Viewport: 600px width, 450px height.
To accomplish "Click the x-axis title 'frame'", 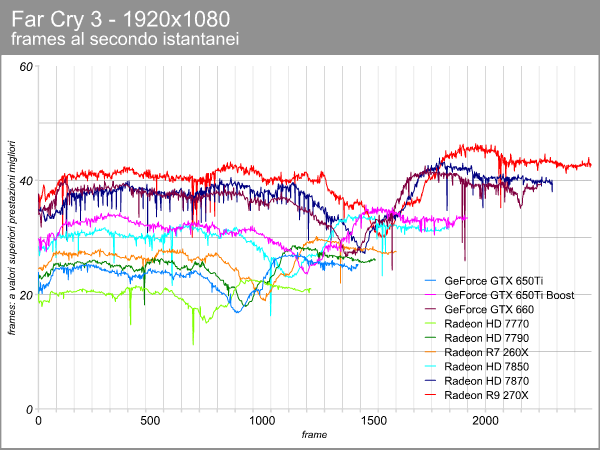I will click(314, 435).
